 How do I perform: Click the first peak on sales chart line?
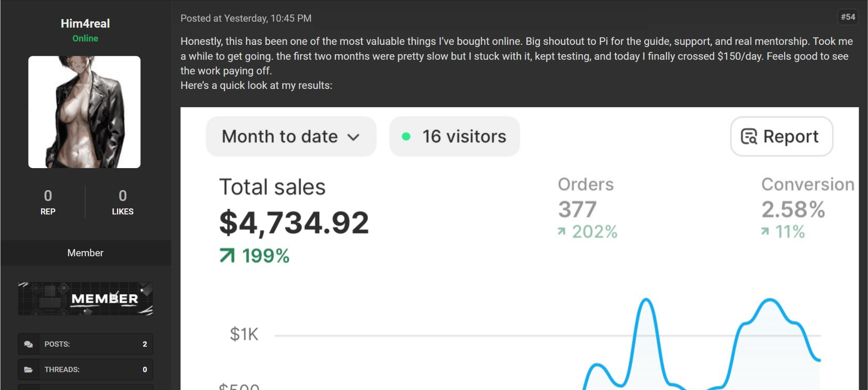pyautogui.click(x=646, y=300)
